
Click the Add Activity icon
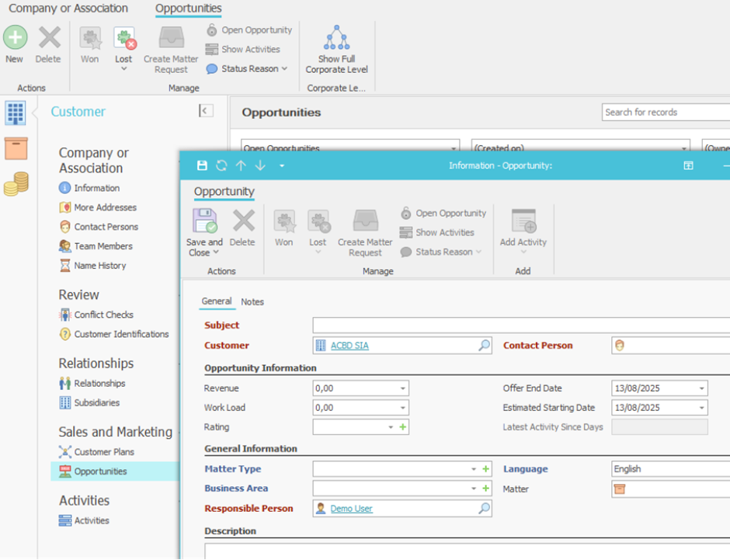523,222
